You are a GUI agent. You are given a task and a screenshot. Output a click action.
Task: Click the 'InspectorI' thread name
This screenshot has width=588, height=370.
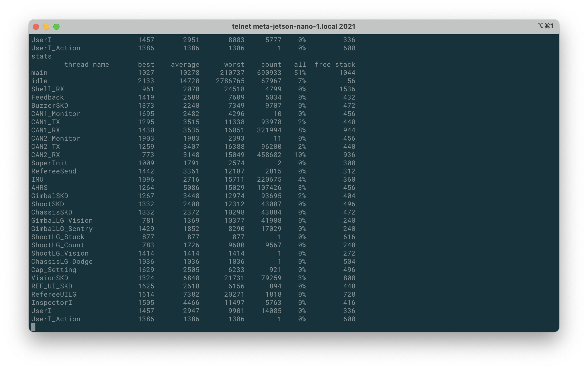(52, 303)
